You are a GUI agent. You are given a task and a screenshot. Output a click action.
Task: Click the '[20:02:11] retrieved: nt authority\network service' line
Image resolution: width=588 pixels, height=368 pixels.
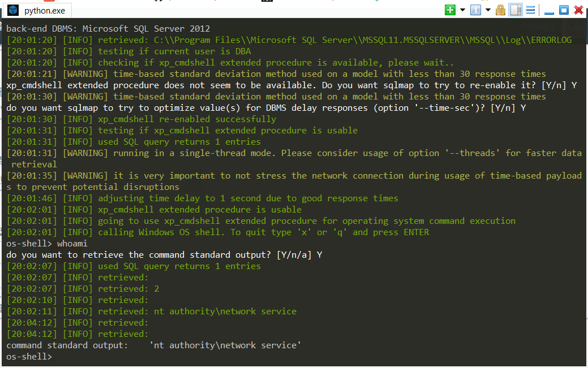[x=152, y=311]
